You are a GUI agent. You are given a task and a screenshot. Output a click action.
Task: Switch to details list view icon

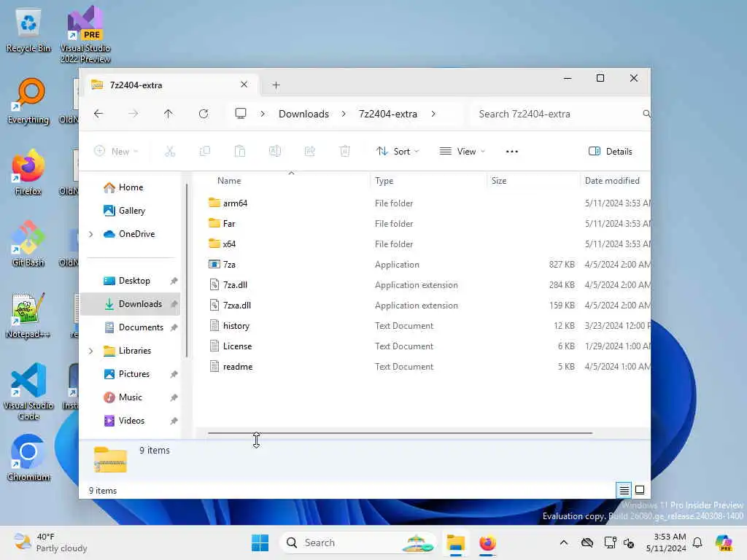[x=624, y=490]
